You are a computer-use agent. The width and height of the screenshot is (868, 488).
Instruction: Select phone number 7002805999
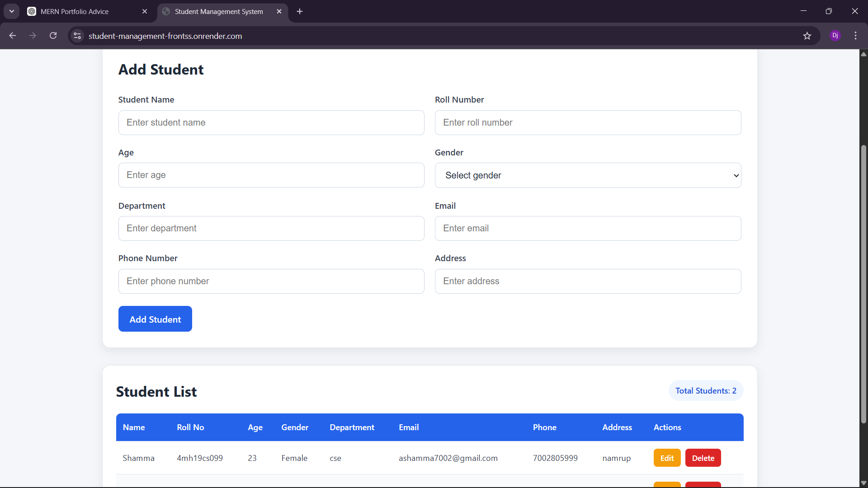[x=555, y=458]
